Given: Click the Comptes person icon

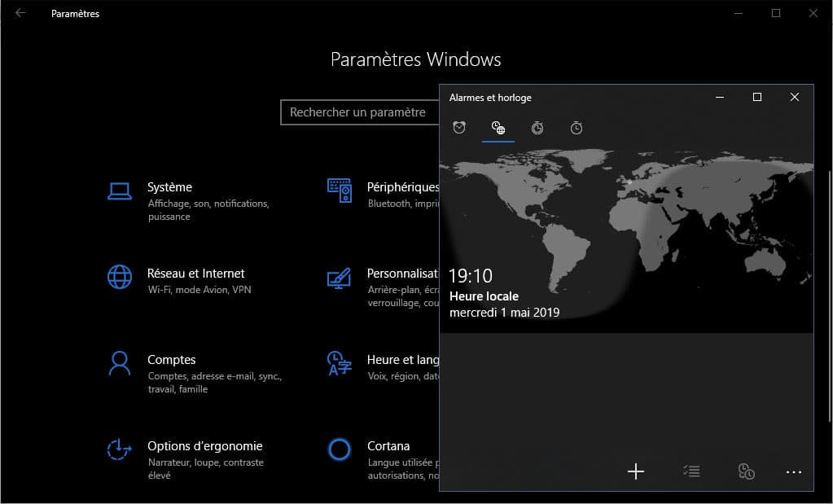Looking at the screenshot, I should pos(120,363).
